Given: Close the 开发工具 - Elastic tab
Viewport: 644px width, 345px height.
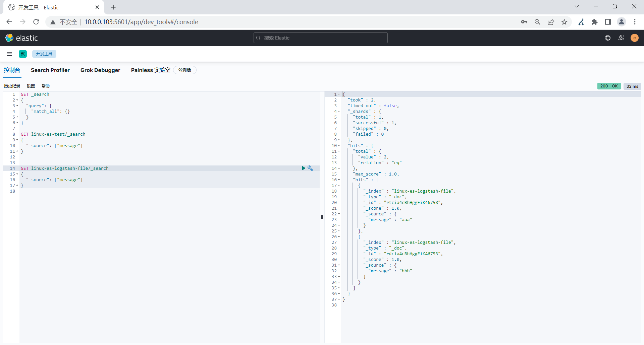Looking at the screenshot, I should coord(97,7).
